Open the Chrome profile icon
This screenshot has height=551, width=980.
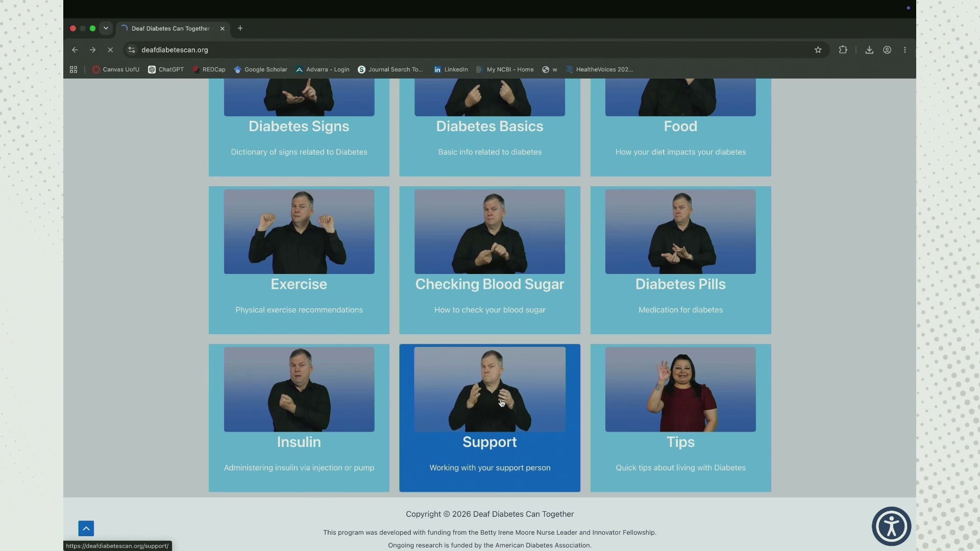point(887,50)
